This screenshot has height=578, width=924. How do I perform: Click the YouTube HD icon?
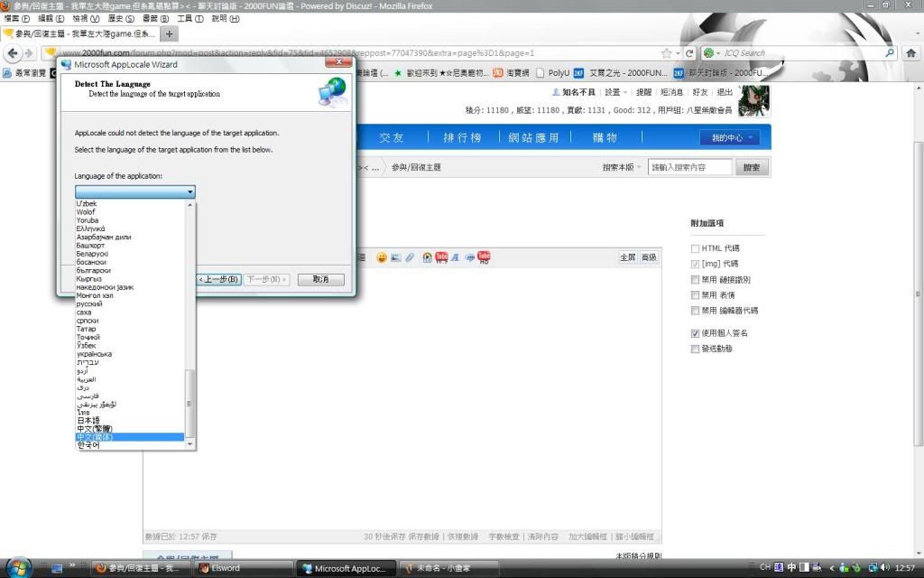coord(484,257)
